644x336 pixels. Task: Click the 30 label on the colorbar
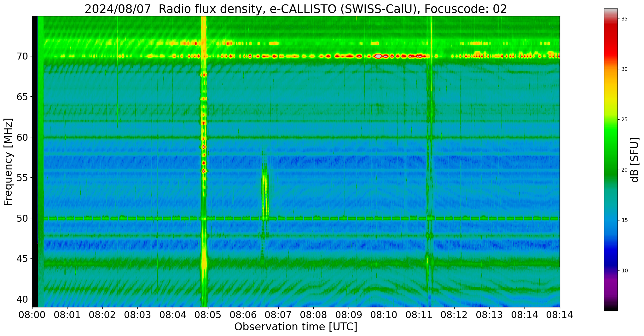624,69
